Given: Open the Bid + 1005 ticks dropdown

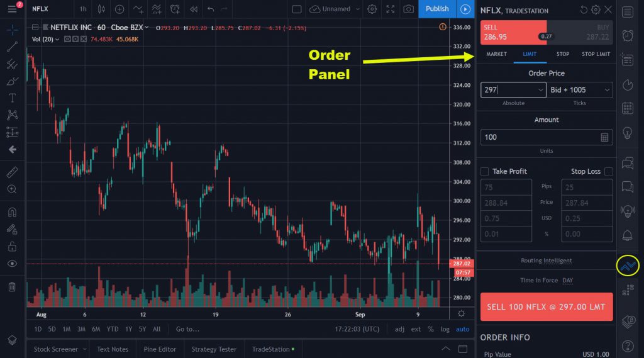Looking at the screenshot, I should click(x=580, y=90).
